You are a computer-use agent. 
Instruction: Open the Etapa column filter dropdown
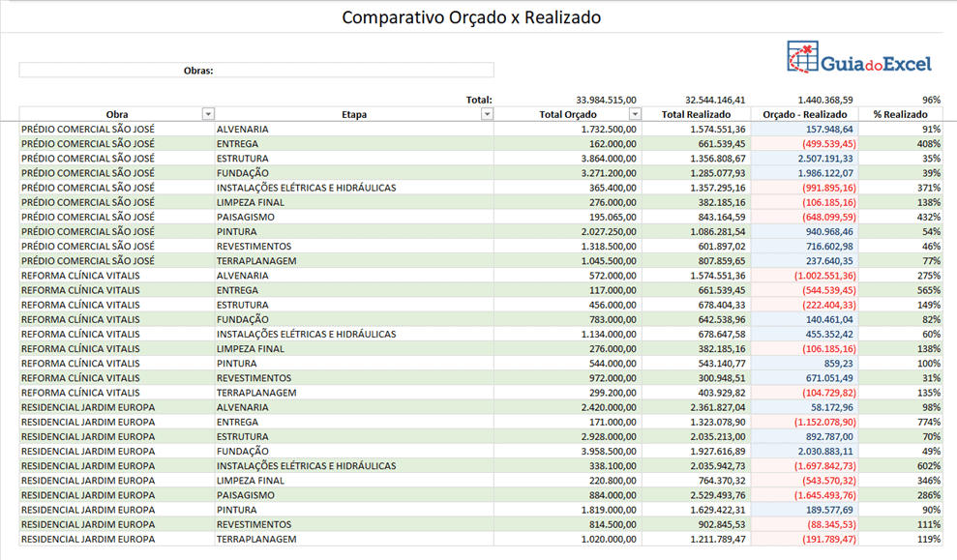pos(487,114)
